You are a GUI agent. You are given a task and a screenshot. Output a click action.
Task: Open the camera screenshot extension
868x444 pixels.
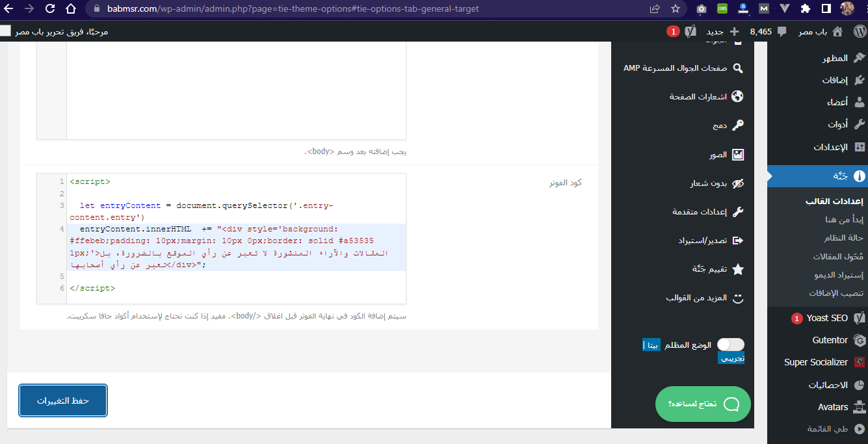[702, 9]
